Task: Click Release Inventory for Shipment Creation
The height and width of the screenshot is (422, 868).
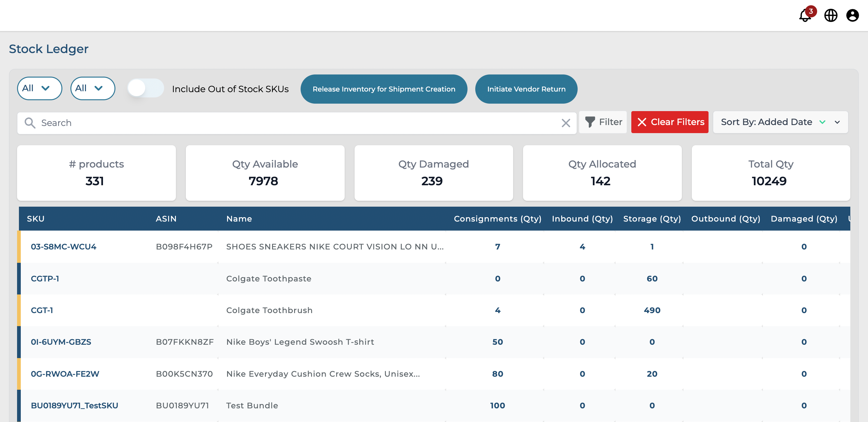Action: 383,89
